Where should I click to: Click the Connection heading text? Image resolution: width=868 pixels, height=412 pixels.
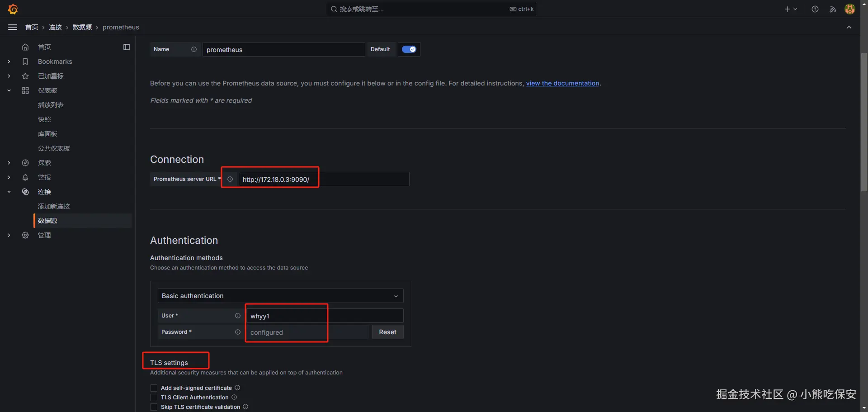point(177,159)
